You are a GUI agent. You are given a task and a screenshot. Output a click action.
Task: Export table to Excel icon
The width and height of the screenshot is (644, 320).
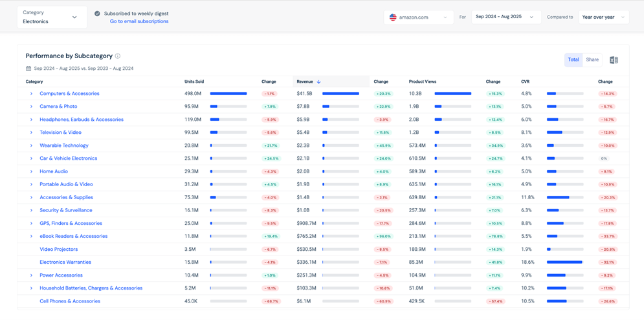614,60
